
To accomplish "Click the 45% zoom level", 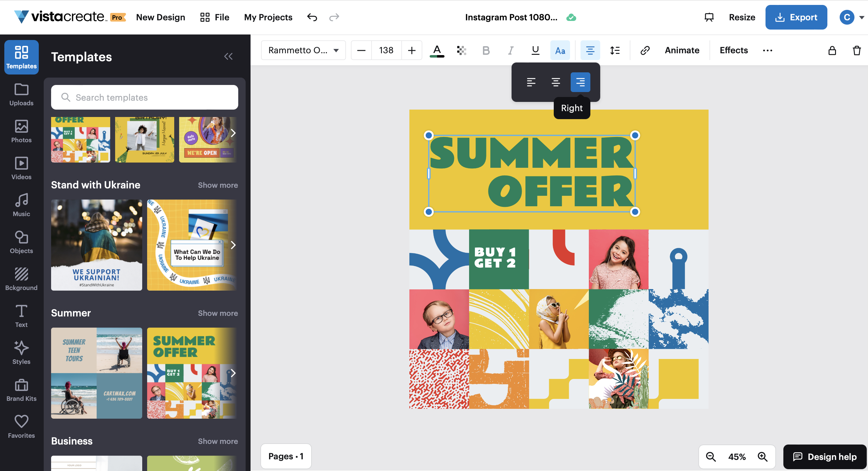I will pyautogui.click(x=737, y=457).
